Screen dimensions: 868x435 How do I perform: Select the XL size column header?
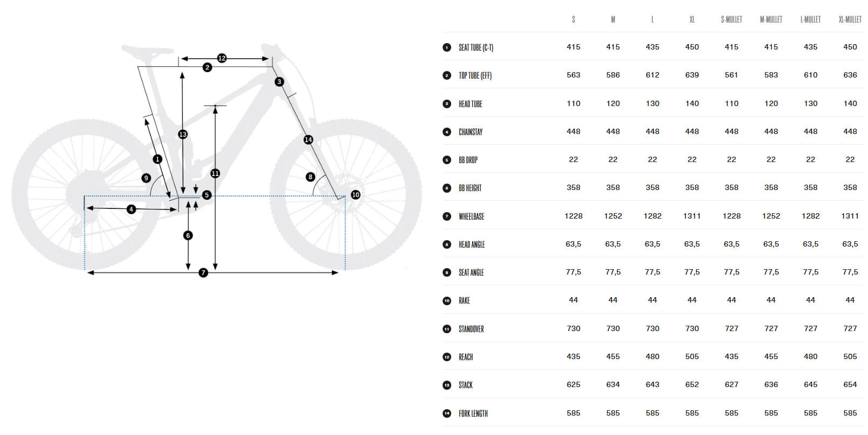click(692, 19)
